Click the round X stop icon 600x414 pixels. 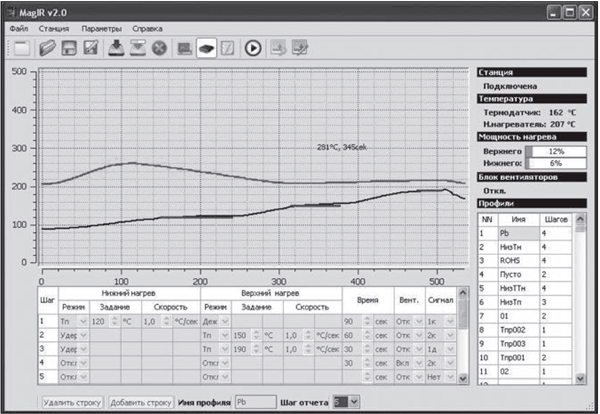[160, 47]
